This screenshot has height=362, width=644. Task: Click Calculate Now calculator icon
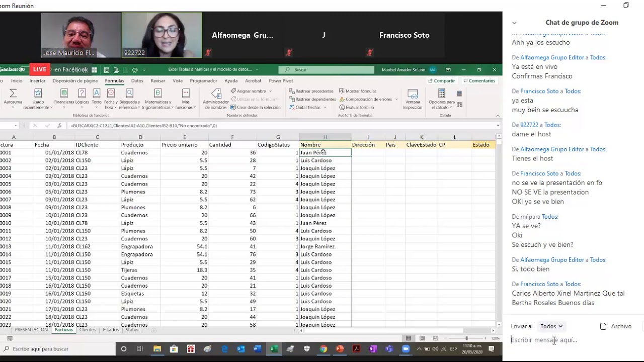click(x=459, y=94)
